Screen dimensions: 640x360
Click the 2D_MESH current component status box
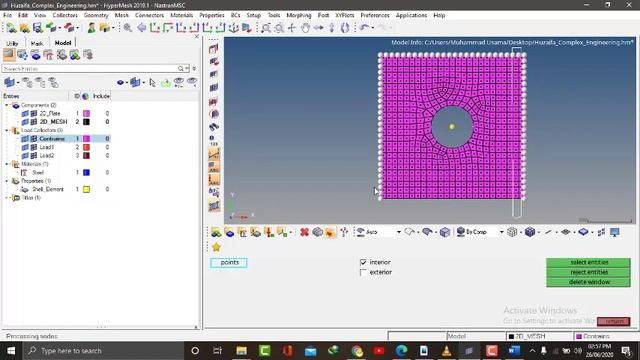(539, 336)
